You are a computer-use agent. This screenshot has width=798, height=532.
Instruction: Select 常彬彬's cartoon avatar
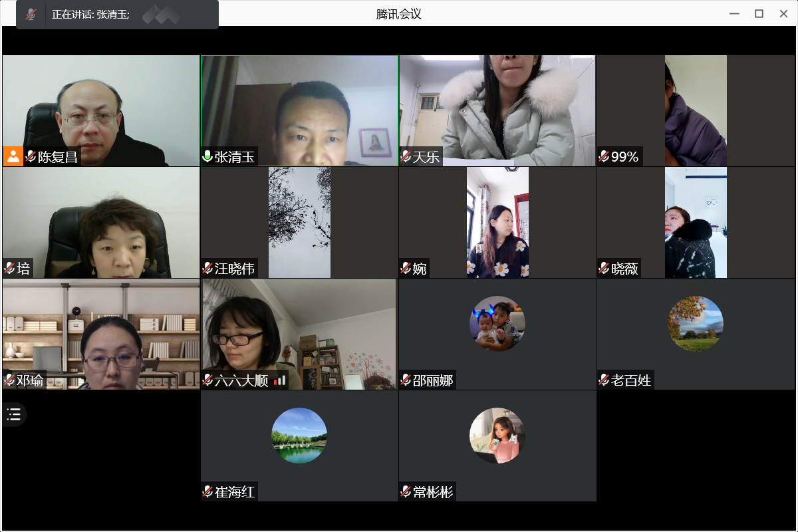(x=497, y=436)
